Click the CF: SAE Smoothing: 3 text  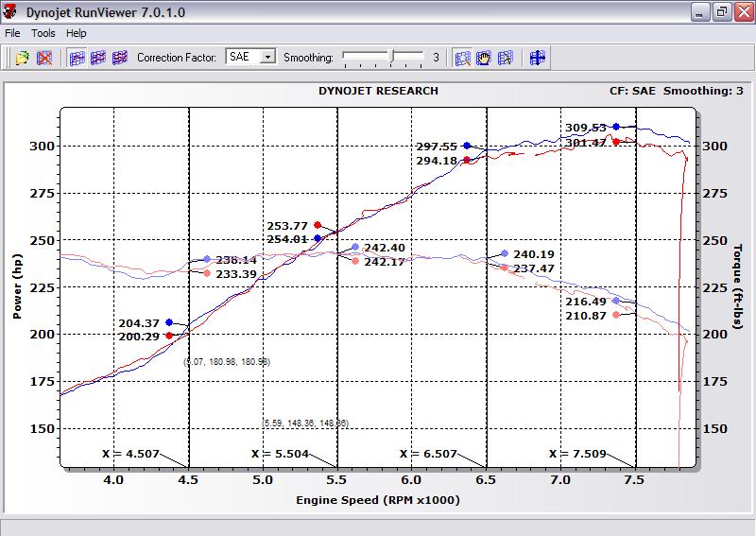click(676, 91)
